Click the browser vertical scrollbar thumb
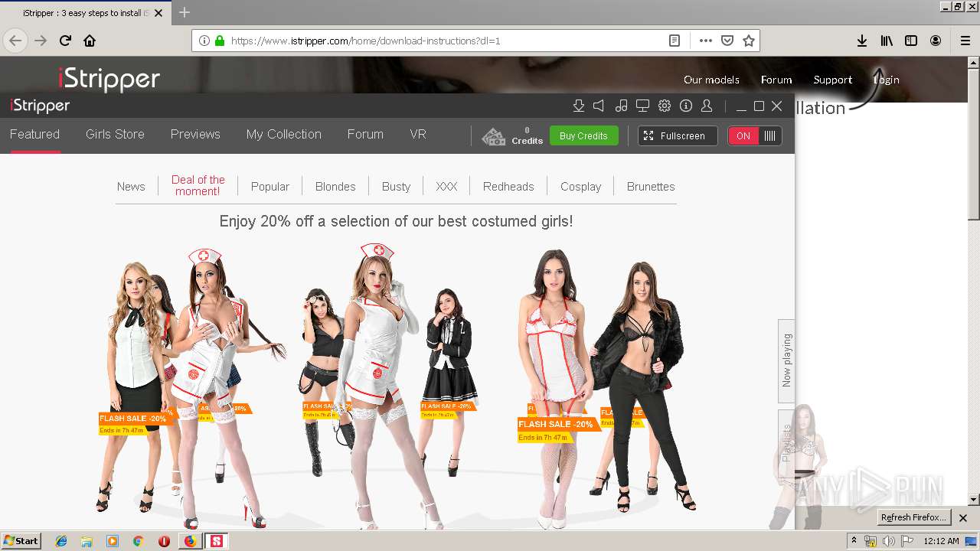 pyautogui.click(x=973, y=145)
